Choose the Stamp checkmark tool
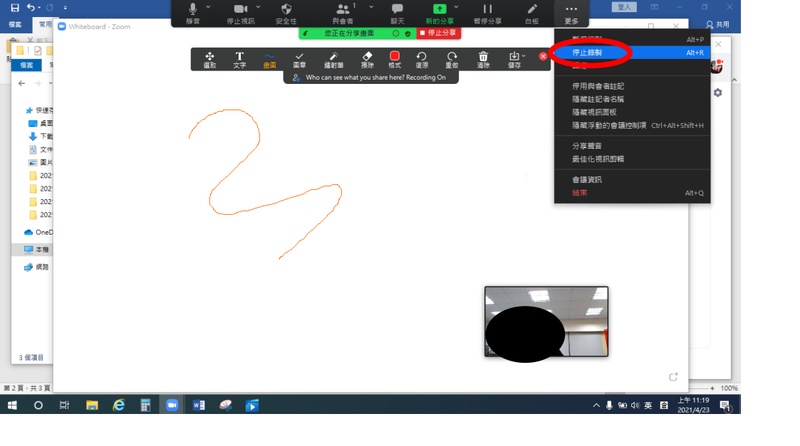The width and height of the screenshot is (800, 446). click(299, 59)
